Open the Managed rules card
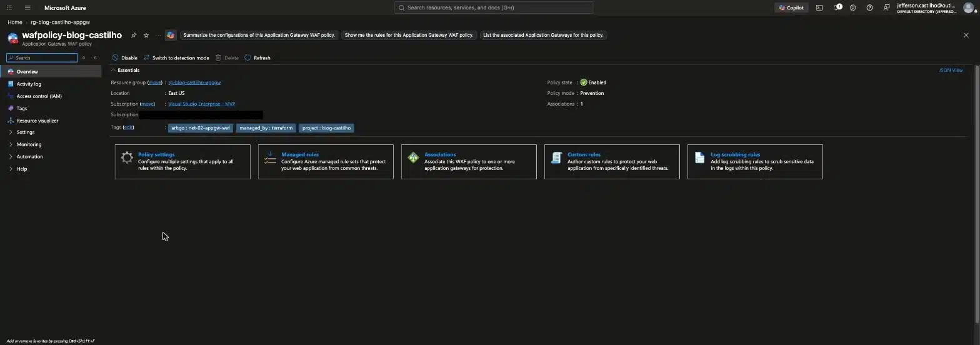 pyautogui.click(x=326, y=161)
